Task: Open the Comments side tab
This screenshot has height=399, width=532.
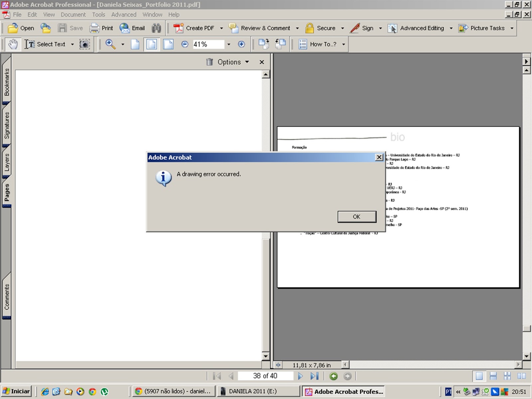Action: pyautogui.click(x=7, y=297)
